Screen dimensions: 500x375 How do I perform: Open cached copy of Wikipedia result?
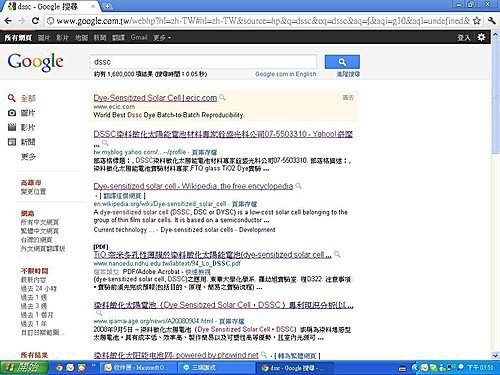tap(244, 204)
